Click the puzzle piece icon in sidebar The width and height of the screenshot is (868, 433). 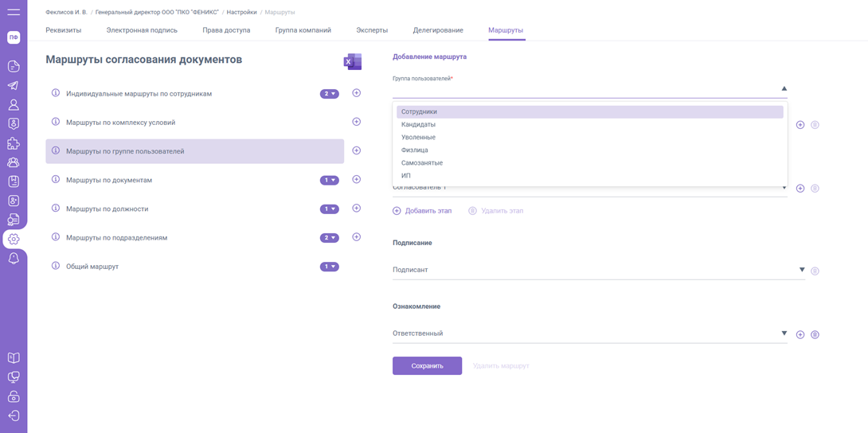coord(14,143)
